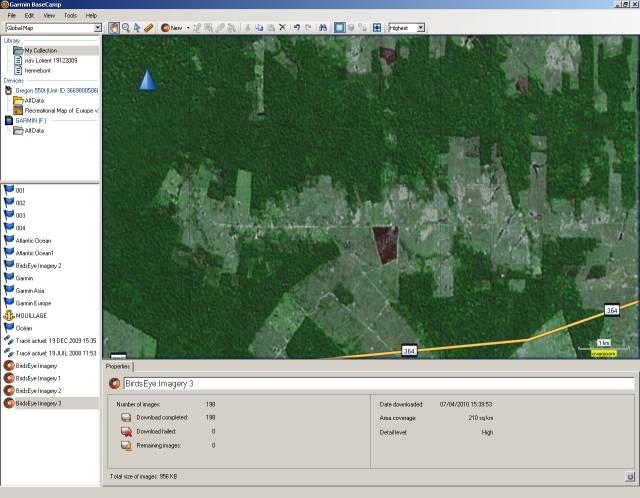Select waypoint 002

click(x=20, y=203)
